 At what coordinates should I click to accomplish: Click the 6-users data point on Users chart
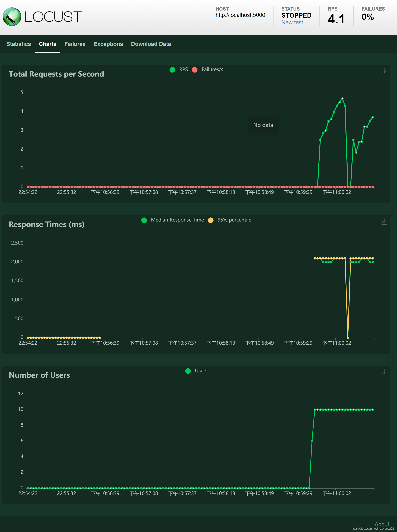[312, 441]
